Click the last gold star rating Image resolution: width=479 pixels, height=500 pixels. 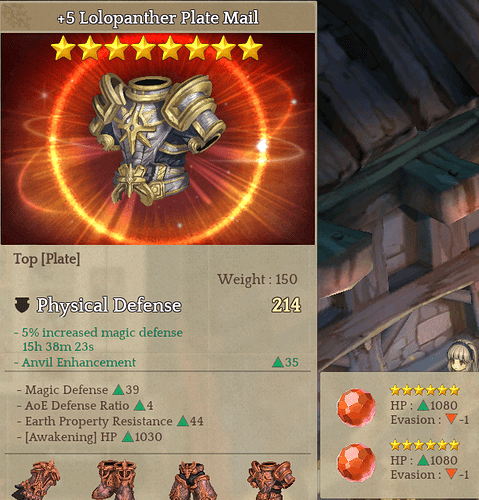(250, 49)
